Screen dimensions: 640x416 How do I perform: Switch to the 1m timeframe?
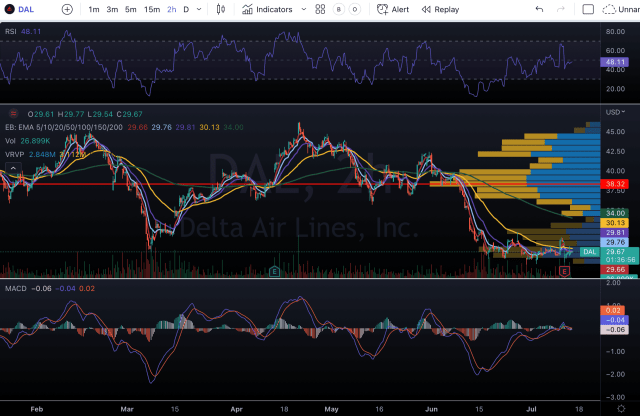(x=94, y=9)
